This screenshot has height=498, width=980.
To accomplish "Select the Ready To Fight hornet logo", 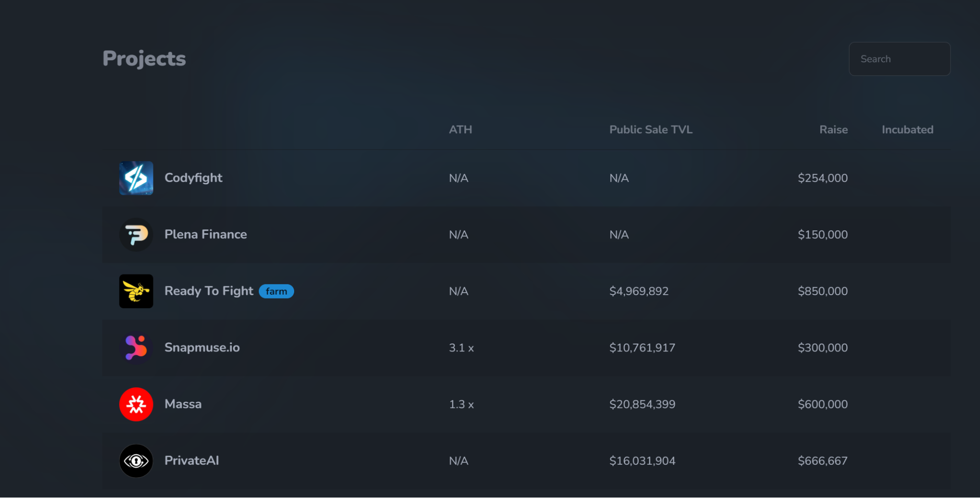I will click(136, 291).
